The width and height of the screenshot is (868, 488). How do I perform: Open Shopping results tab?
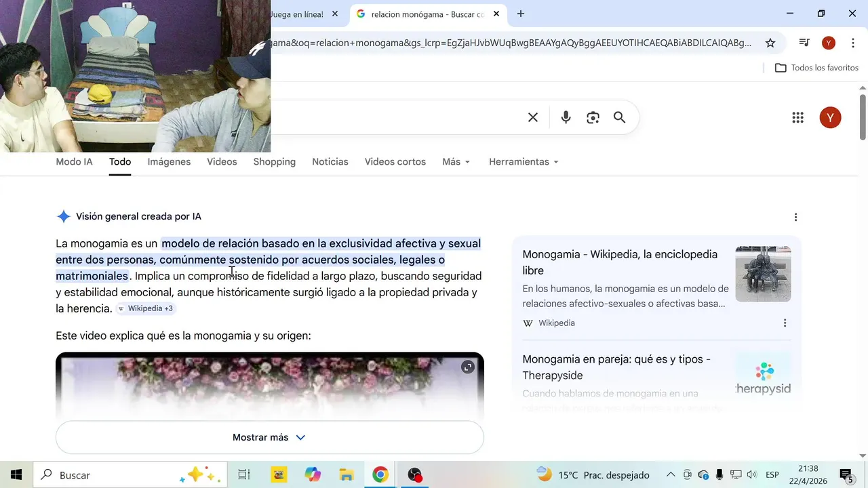pos(275,162)
